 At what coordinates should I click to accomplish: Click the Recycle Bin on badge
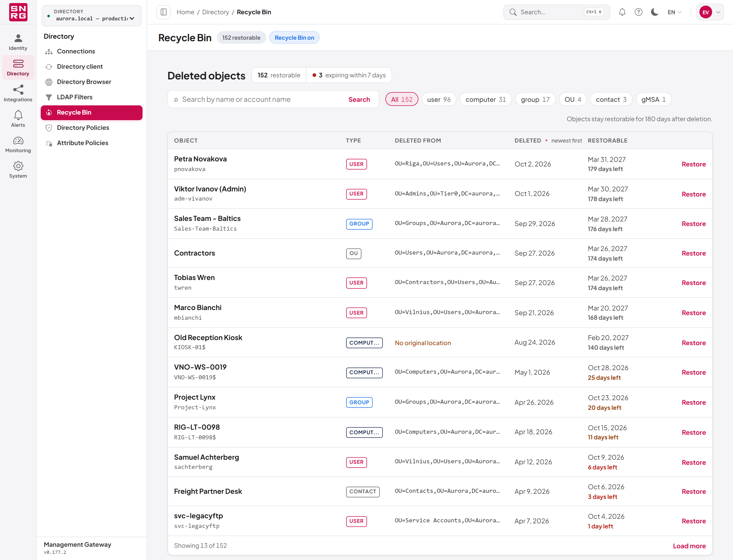click(294, 38)
